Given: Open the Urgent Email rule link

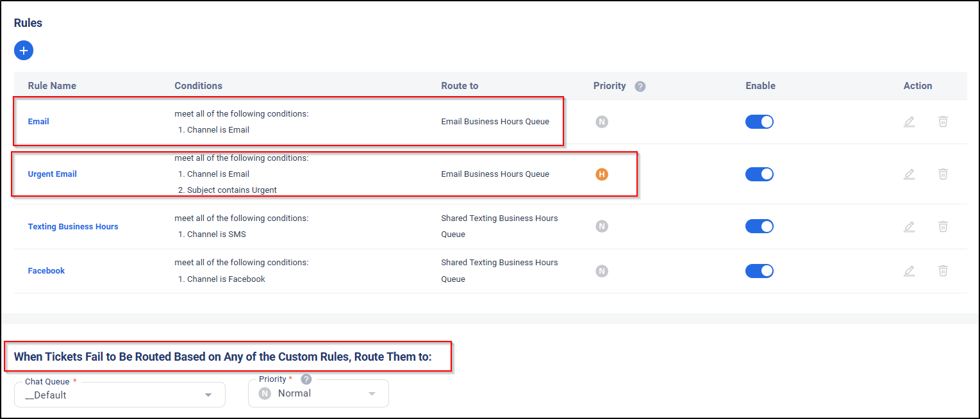Looking at the screenshot, I should pyautogui.click(x=53, y=174).
